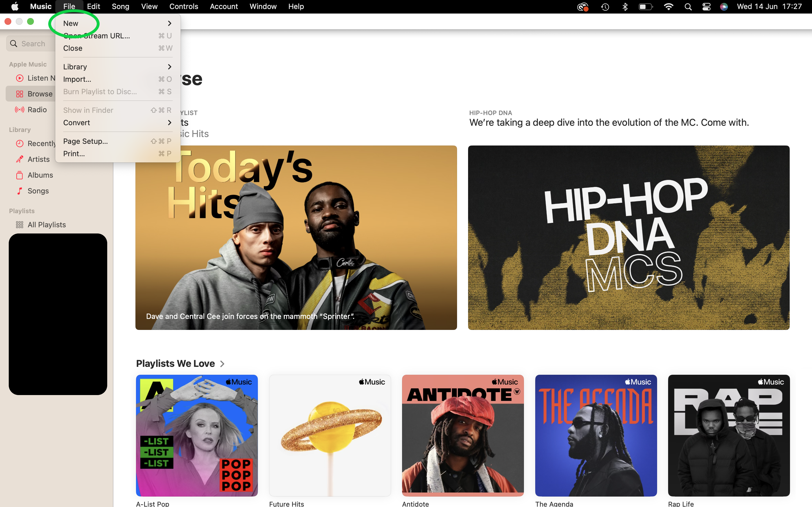The height and width of the screenshot is (507, 812).
Task: Choose Close from the File menu
Action: pyautogui.click(x=117, y=48)
